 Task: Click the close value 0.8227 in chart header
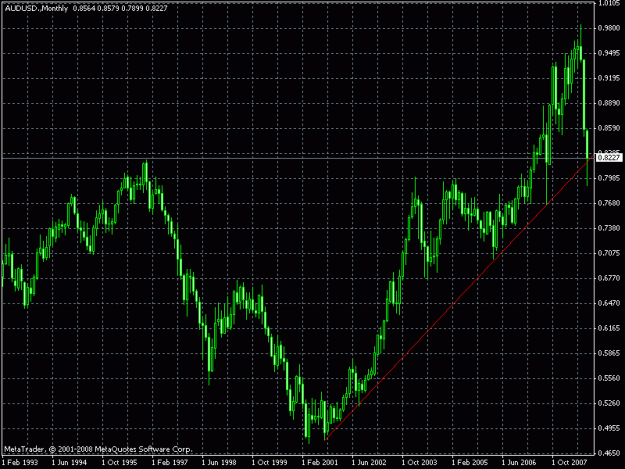[156, 8]
